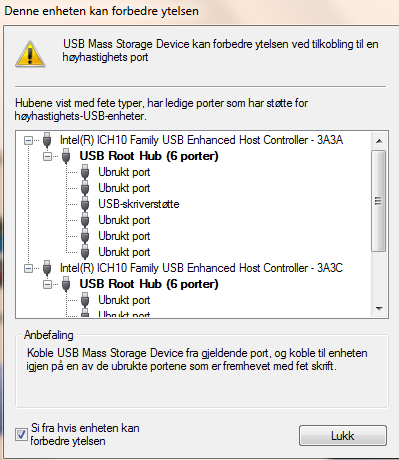Click USB icon of Ubrukt port under 3A3C hub
The image size is (399, 460).
[85, 300]
